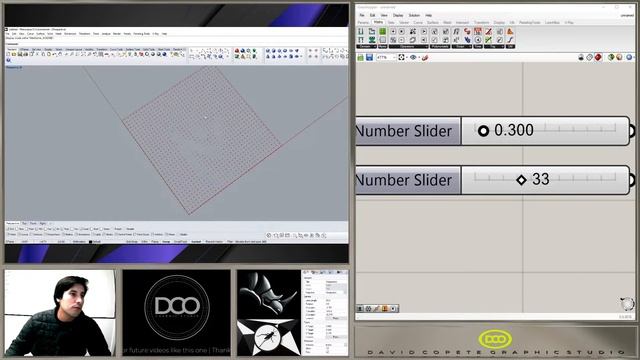Click output grip of 33 Number Slider
The image size is (640, 360).
pos(632,180)
